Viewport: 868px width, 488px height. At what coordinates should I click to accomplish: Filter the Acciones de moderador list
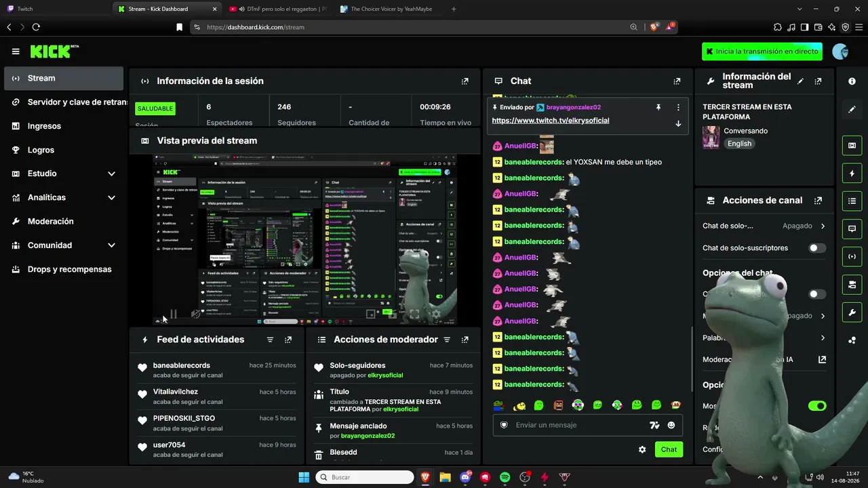tap(447, 340)
